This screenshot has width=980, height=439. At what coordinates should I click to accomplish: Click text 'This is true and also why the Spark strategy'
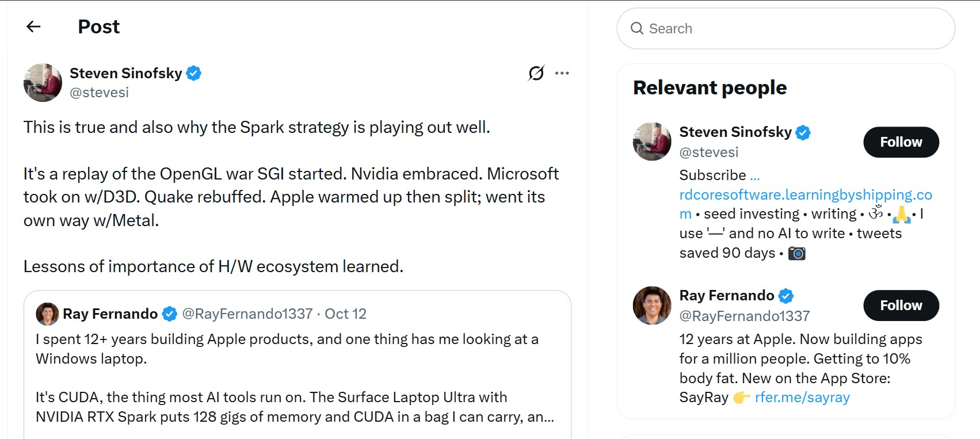pyautogui.click(x=186, y=127)
